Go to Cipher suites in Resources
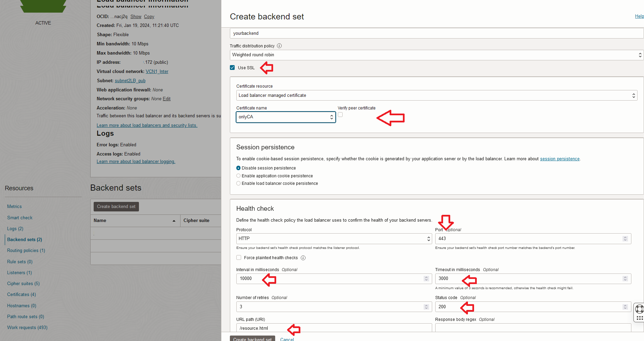The width and height of the screenshot is (644, 341). tap(23, 284)
